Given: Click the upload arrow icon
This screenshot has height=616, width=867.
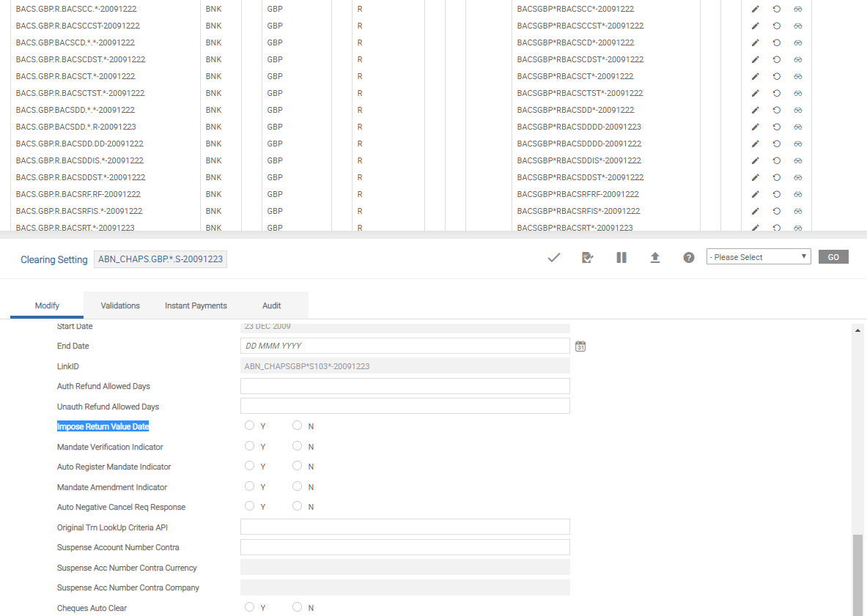Looking at the screenshot, I should click(655, 257).
